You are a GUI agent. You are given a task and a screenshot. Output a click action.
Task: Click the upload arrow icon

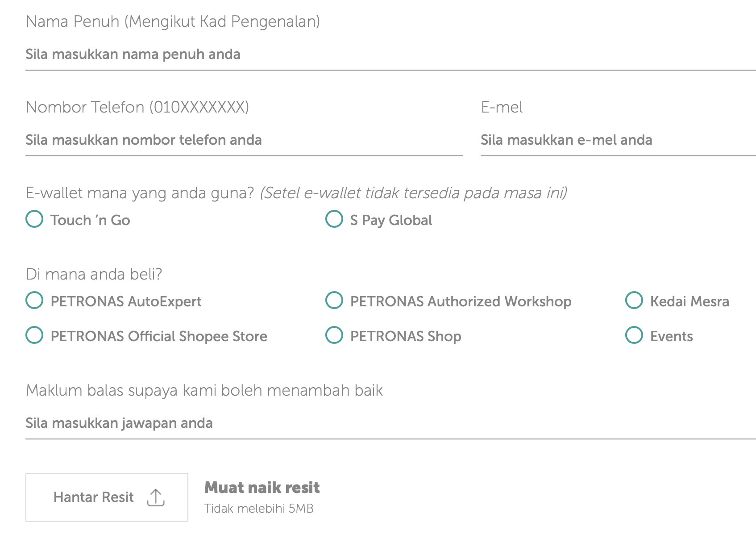(x=155, y=497)
